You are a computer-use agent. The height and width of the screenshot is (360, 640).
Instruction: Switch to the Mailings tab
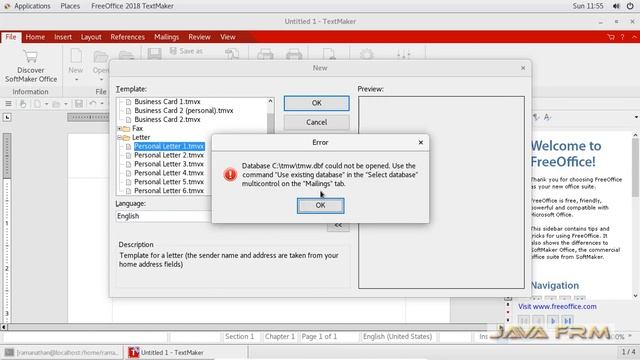166,37
